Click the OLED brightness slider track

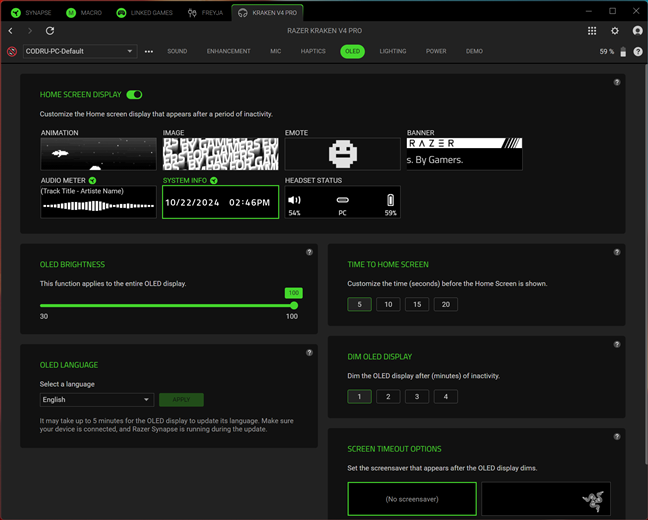tap(167, 305)
